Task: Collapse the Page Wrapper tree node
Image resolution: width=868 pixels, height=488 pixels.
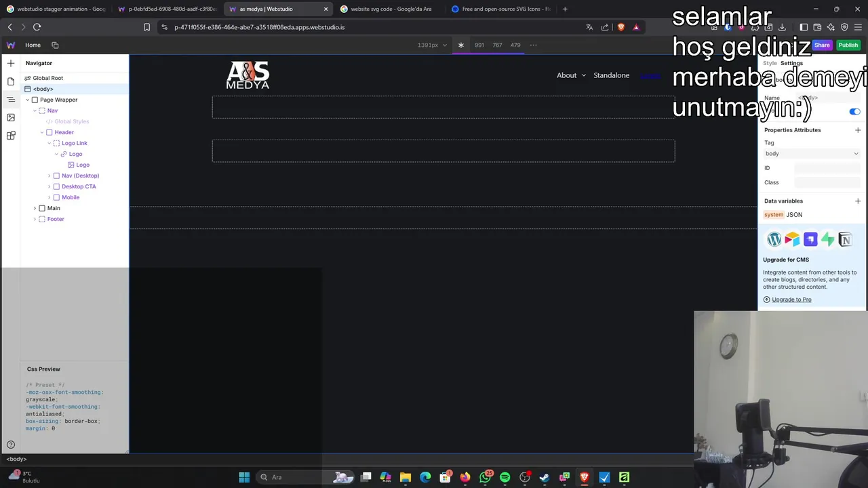Action: pos(28,100)
